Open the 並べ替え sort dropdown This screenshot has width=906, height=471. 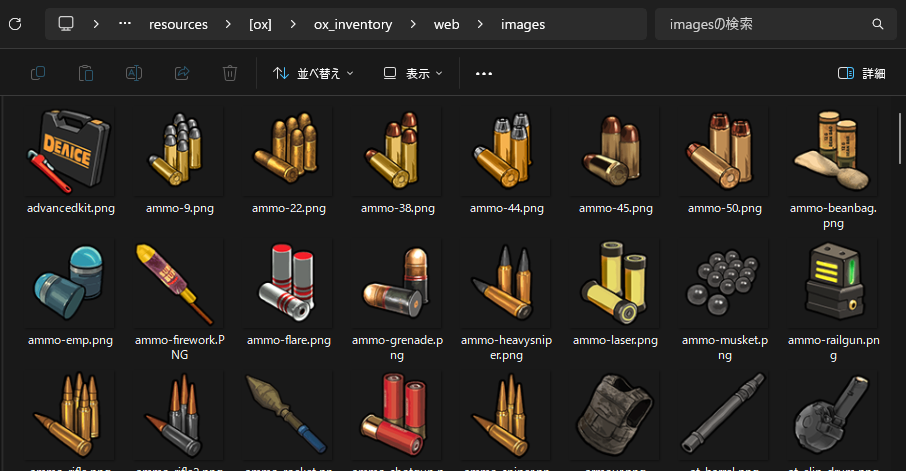[313, 73]
